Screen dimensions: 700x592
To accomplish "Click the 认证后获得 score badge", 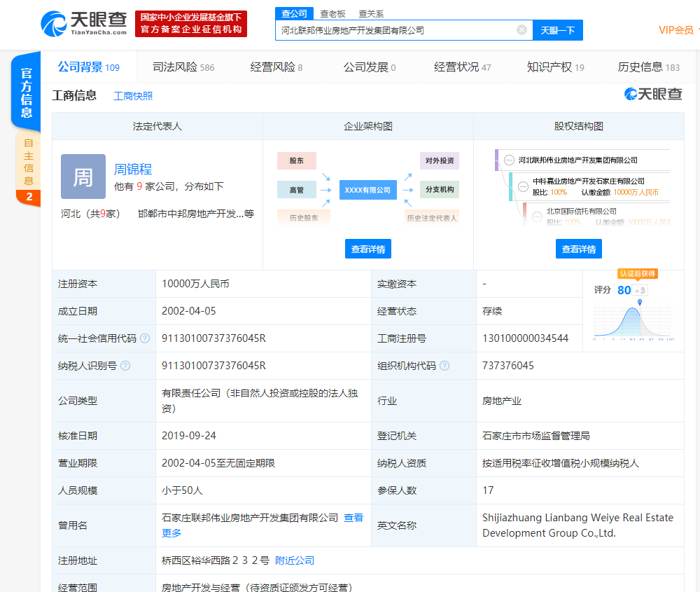I will pos(637,273).
